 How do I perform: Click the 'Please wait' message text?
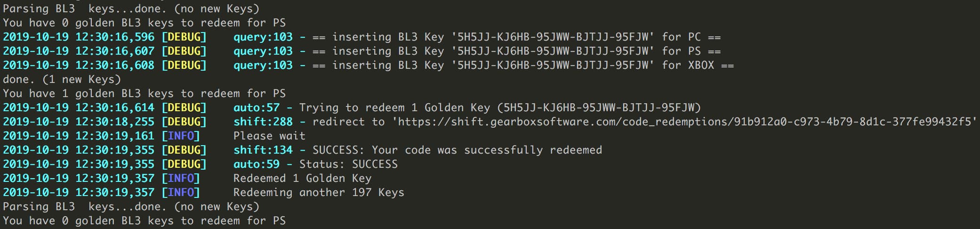coord(269,136)
